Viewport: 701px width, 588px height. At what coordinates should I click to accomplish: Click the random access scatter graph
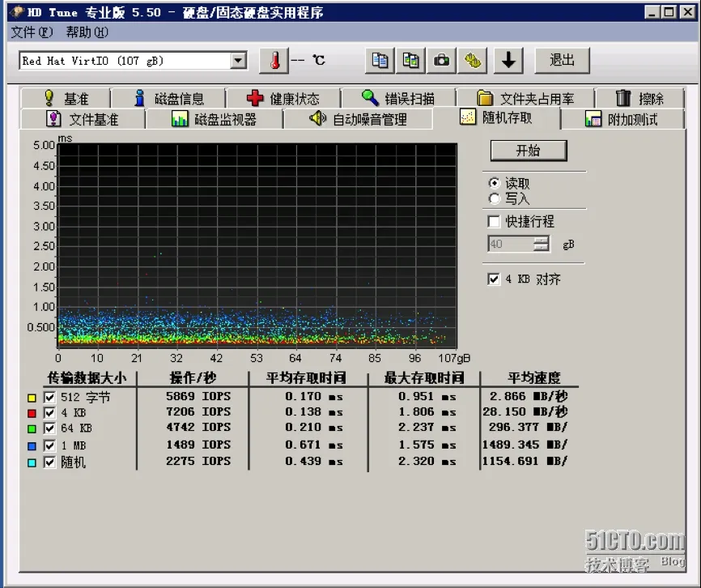click(x=257, y=245)
